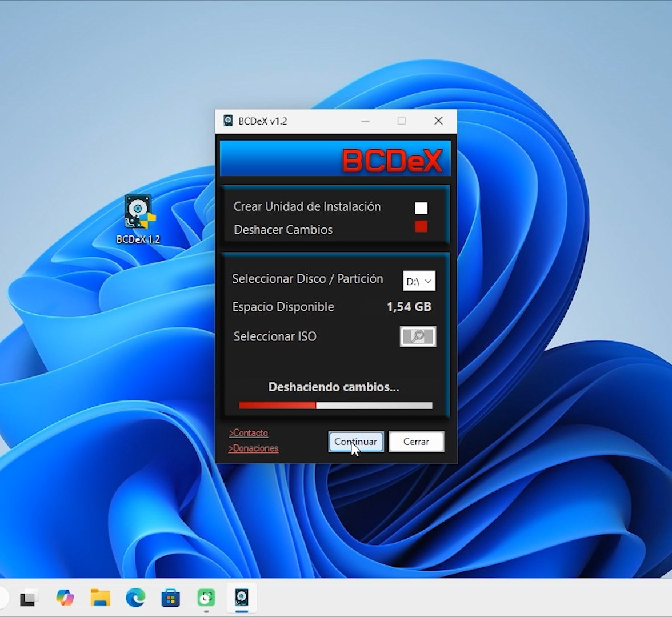Open Microsoft Store from the taskbar
The width and height of the screenshot is (672, 617).
(171, 598)
